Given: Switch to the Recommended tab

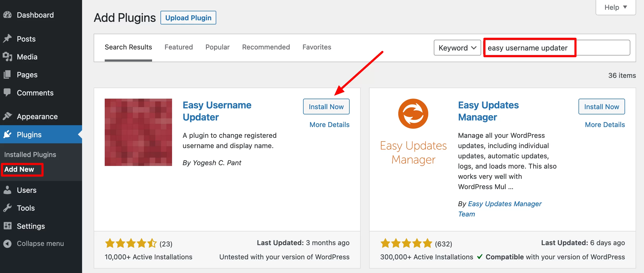Looking at the screenshot, I should (x=266, y=47).
